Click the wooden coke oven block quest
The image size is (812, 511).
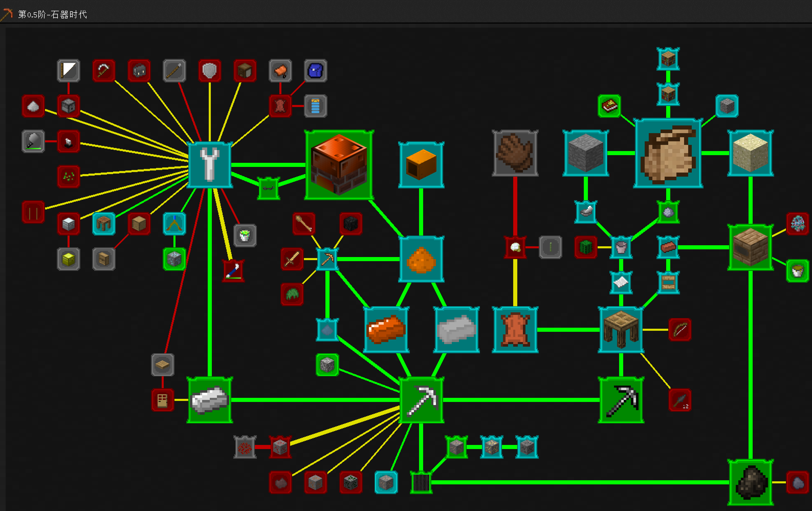pos(750,247)
